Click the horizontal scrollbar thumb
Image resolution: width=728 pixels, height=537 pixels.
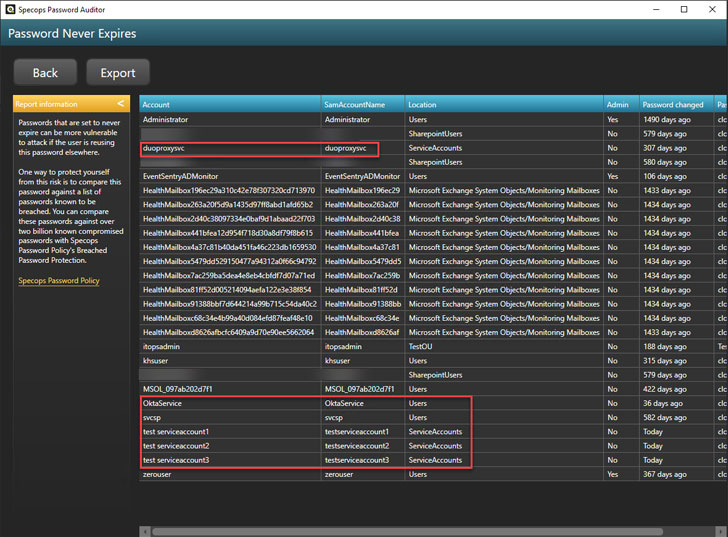(x=405, y=531)
